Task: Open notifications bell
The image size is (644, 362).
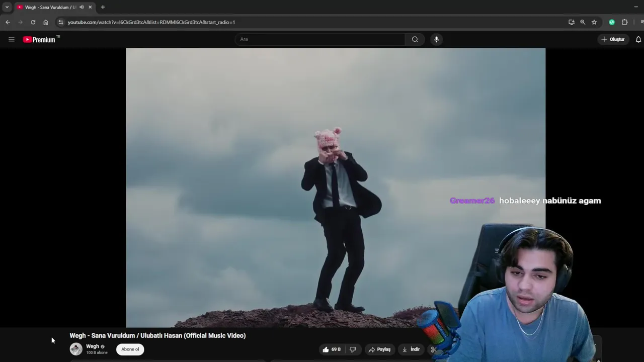Action: (638, 39)
